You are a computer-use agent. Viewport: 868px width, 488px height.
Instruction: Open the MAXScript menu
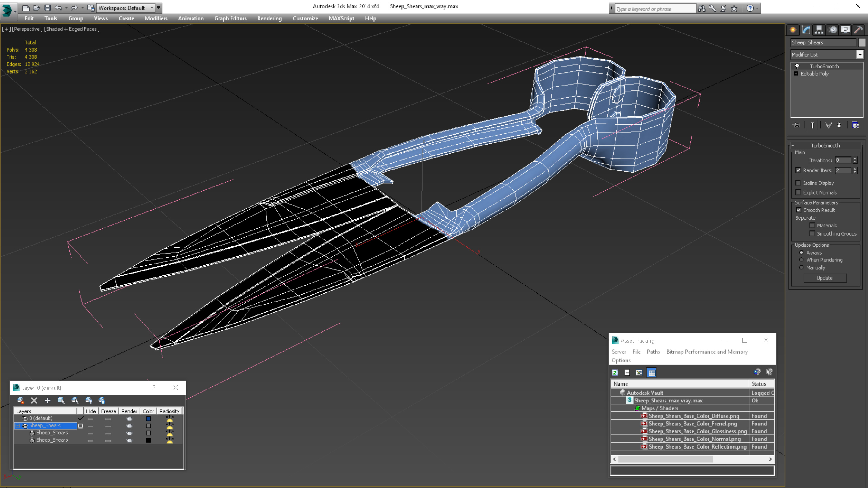pos(341,18)
